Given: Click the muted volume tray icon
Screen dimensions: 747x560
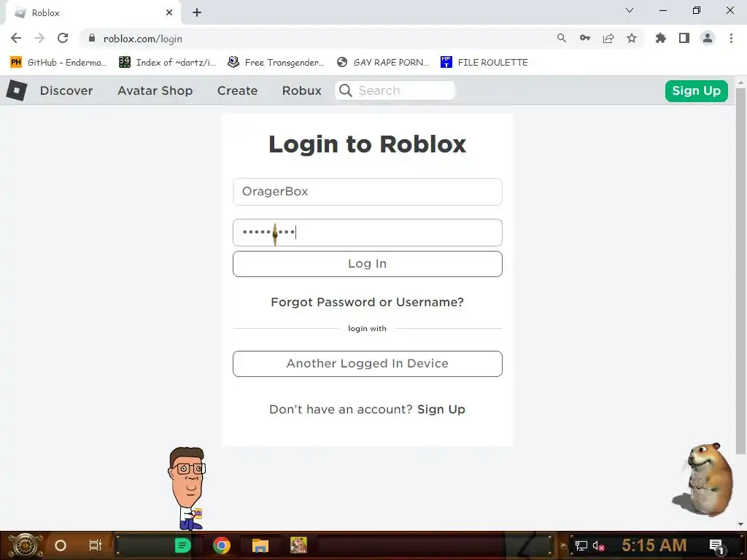Looking at the screenshot, I should point(598,545).
